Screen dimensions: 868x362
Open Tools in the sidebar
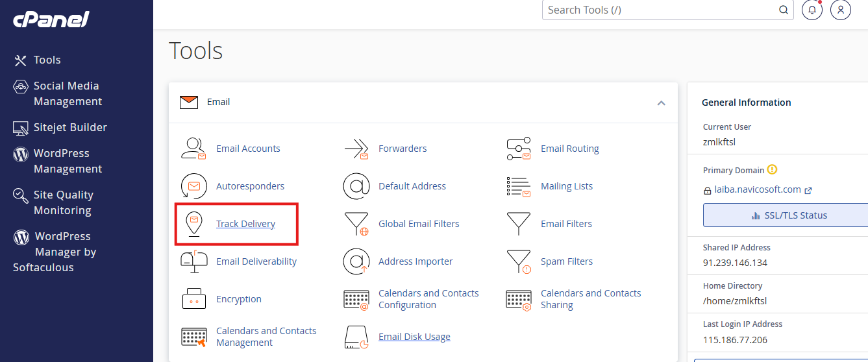pyautogui.click(x=47, y=60)
